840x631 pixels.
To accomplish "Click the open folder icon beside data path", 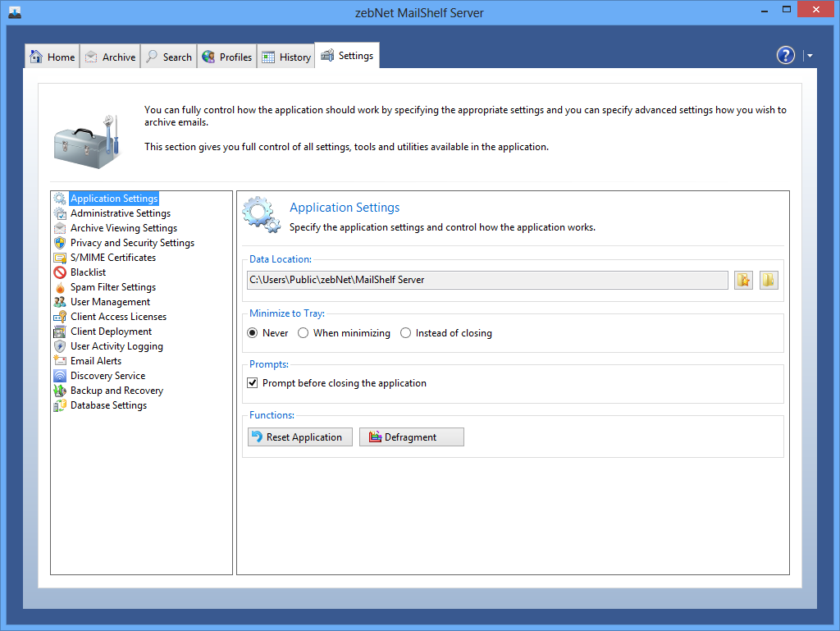I will 769,280.
